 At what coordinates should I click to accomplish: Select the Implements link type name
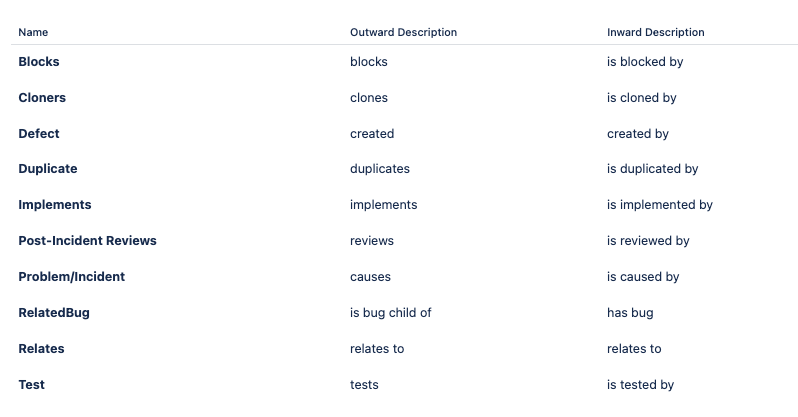tap(55, 205)
